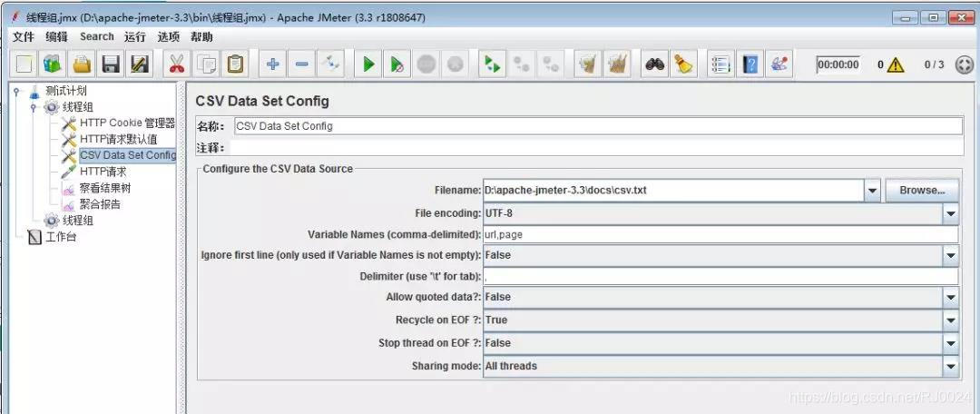Select HTTP请求默认值 in the tree
980x414 pixels.
(x=118, y=140)
